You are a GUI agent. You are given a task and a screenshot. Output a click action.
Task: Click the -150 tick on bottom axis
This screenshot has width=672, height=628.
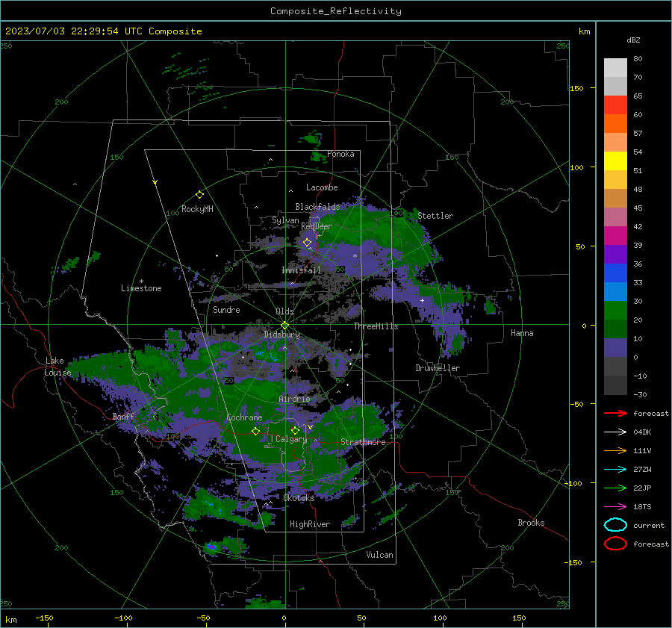click(44, 618)
